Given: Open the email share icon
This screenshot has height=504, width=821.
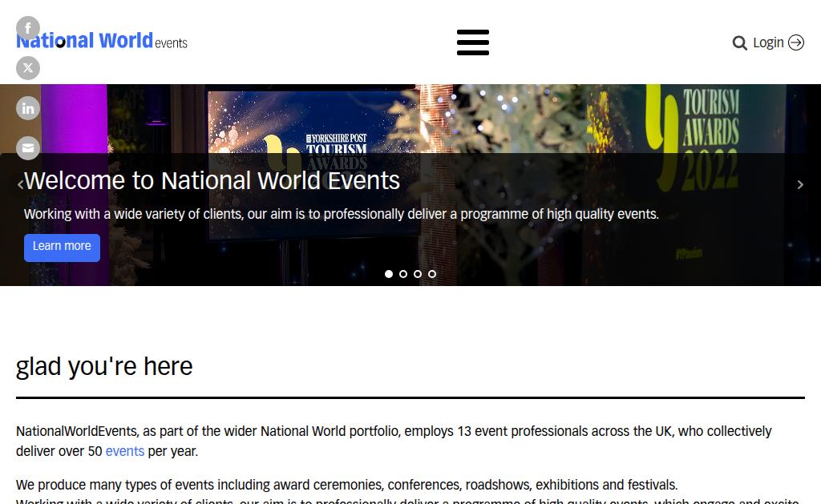Looking at the screenshot, I should tap(28, 148).
